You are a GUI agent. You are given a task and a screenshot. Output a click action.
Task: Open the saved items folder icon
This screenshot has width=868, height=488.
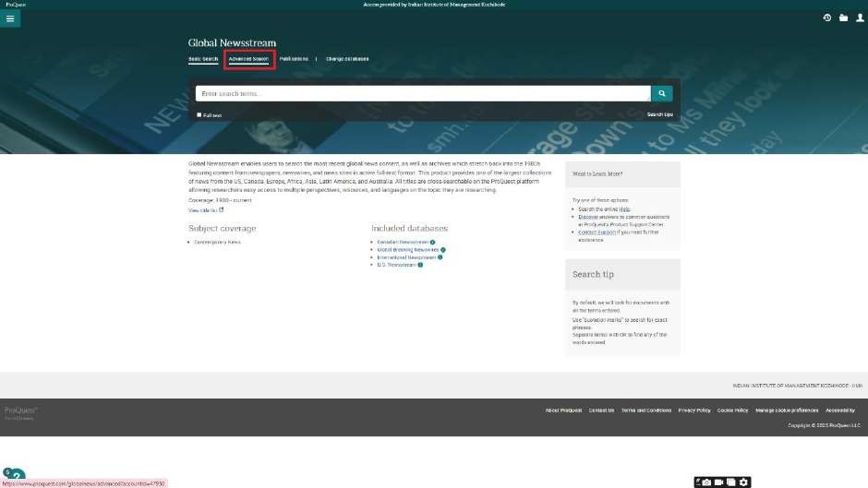843,18
